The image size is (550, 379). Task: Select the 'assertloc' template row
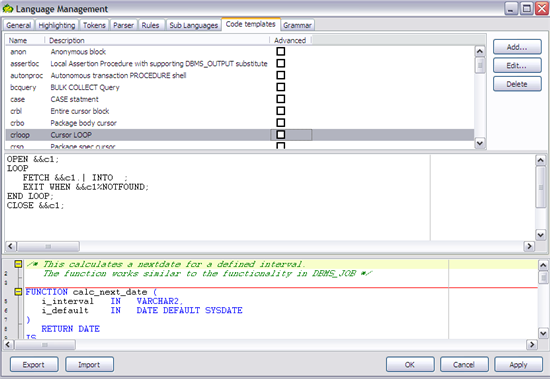[240, 64]
